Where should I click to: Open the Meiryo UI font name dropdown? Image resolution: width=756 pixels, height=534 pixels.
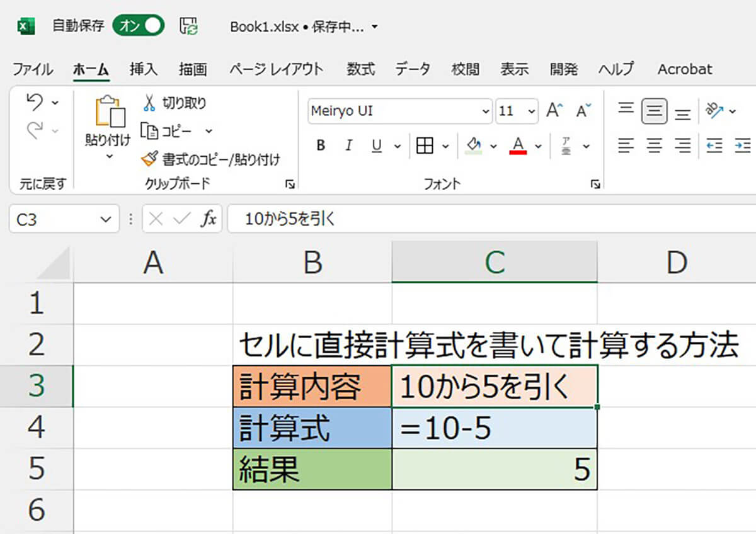click(x=485, y=111)
